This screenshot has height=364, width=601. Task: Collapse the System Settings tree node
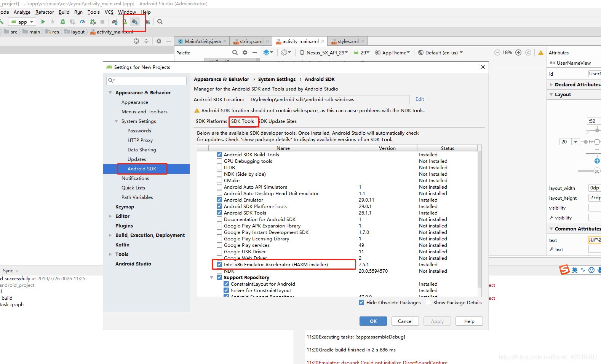coord(117,121)
